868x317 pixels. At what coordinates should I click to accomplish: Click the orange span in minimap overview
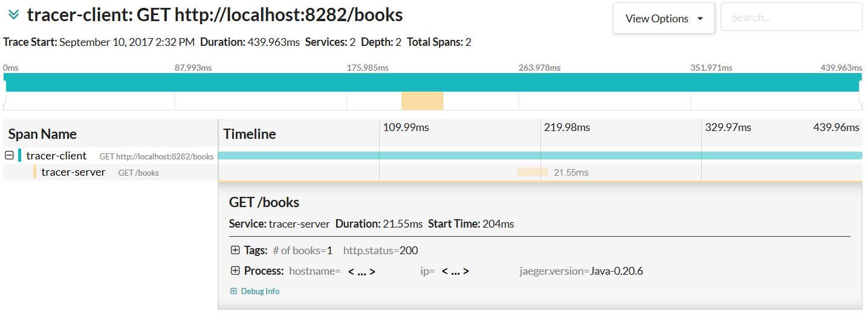tap(422, 101)
